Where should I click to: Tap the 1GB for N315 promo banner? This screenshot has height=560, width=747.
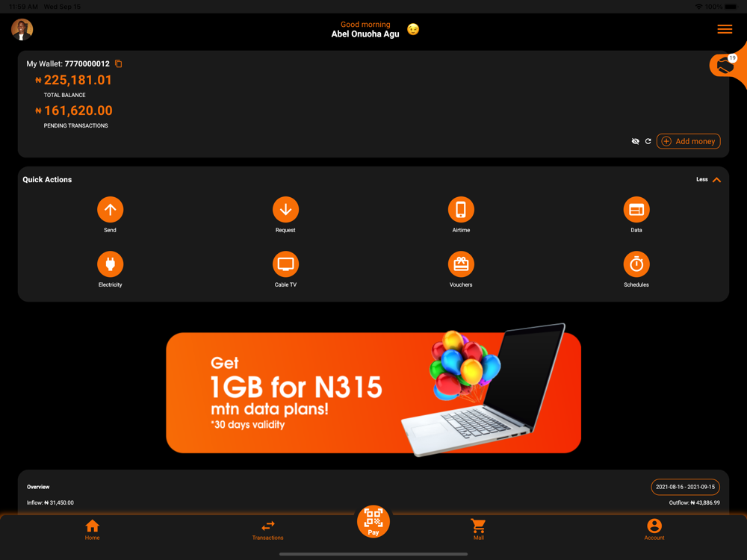pos(373,392)
